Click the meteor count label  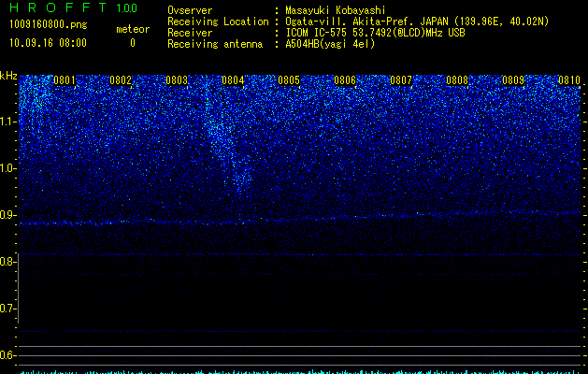pos(133,29)
